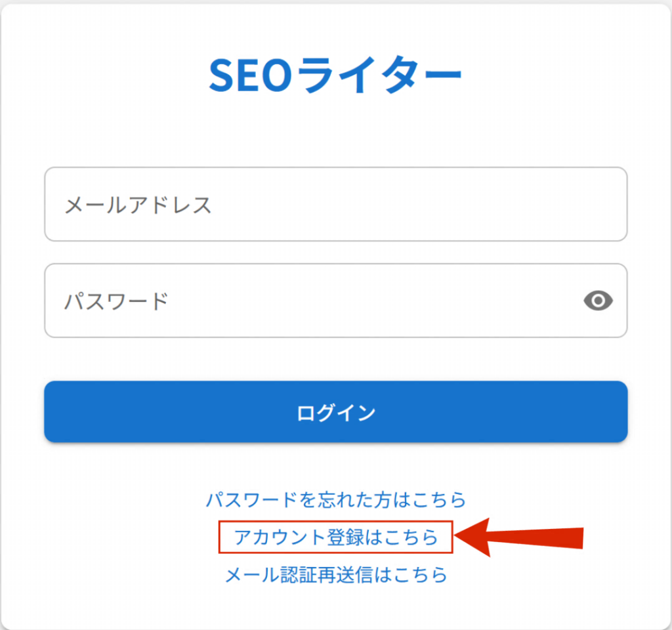Viewport: 672px width, 630px height.
Task: Click the empty area inside the email box
Action: pos(420,204)
